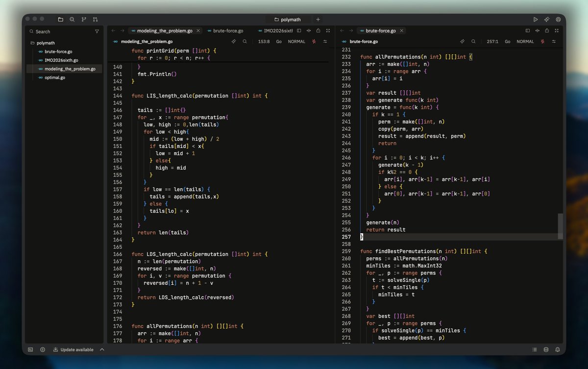588x369 pixels.
Task: Open buffer search in right editor toolbar
Action: [473, 42]
